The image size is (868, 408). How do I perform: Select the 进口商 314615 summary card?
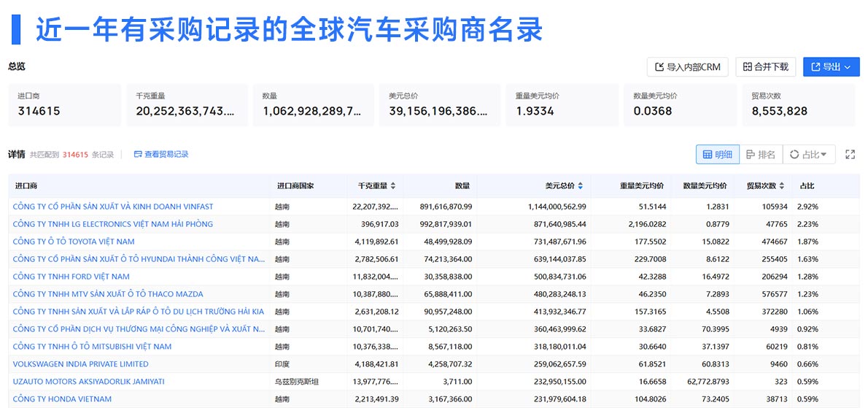pyautogui.click(x=64, y=104)
